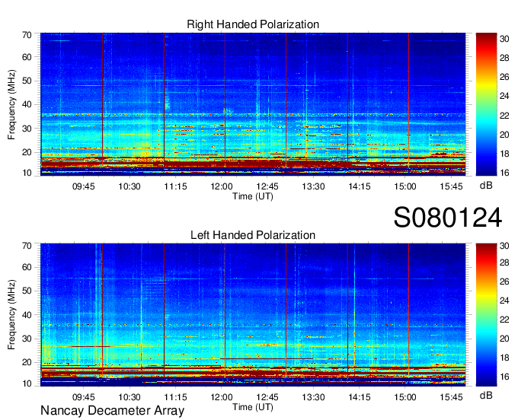Screen dimensions: 518x420
Task: Click 15:00 time tick under Left Handed plot
Action: tap(405, 397)
